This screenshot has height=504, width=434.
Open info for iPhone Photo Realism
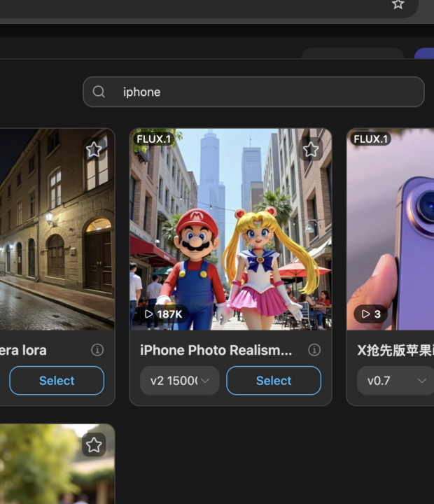314,350
